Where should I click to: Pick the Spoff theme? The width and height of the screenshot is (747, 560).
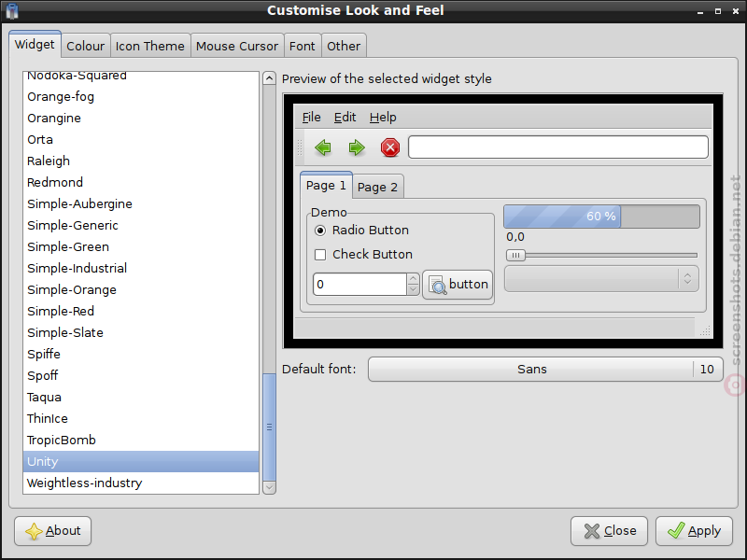141,375
